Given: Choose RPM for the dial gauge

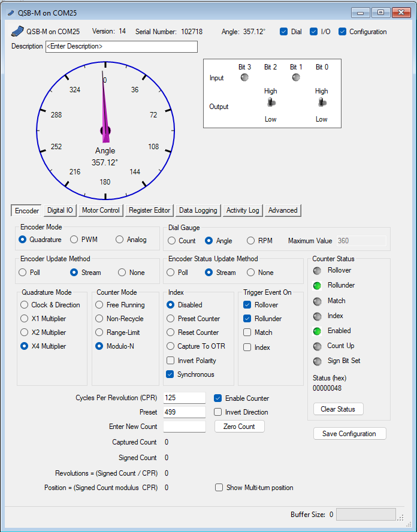Looking at the screenshot, I should [x=251, y=241].
